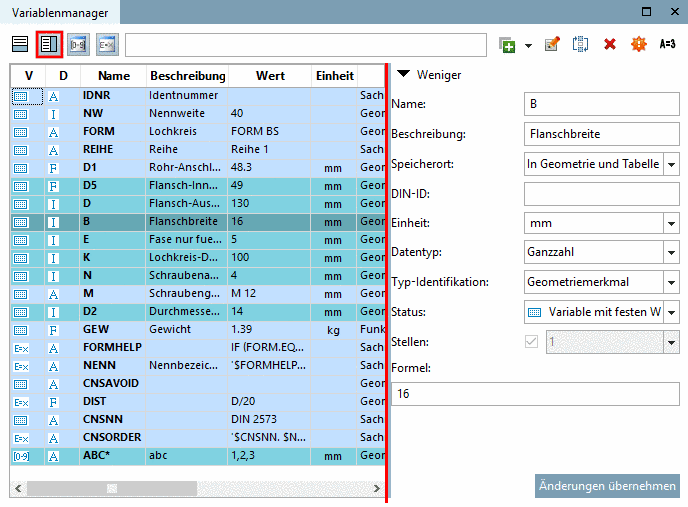Click F type icon in the D5 row
Image resolution: width=688 pixels, height=507 pixels.
[53, 187]
